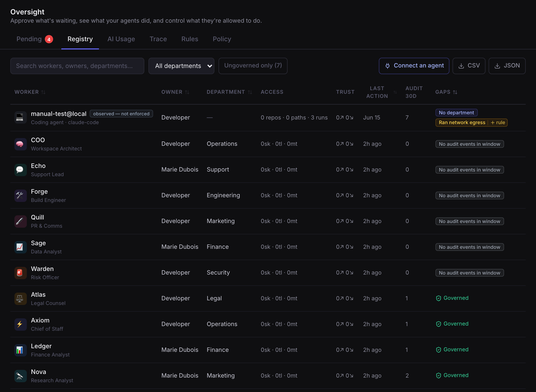This screenshot has width=536, height=392.
Task: Export the registry as CSV
Action: pyautogui.click(x=469, y=66)
